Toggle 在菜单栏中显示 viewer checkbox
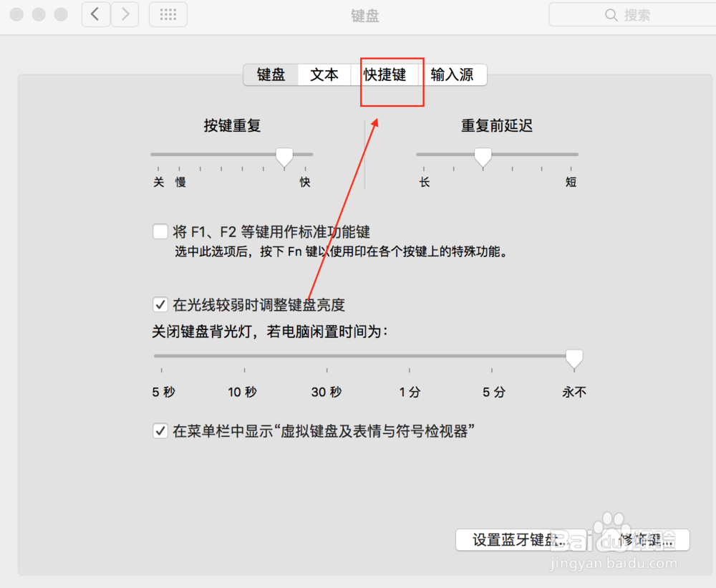The image size is (716, 588). click(160, 431)
